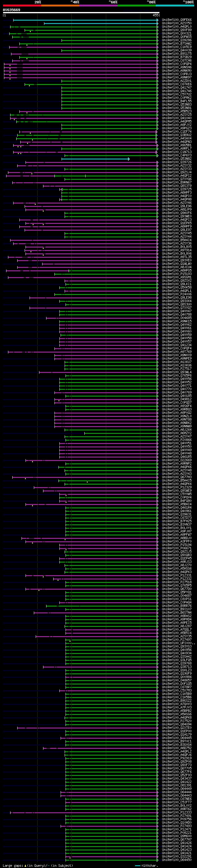This screenshot has height=868, width=197.
Task: Open entry UniRef100_P12329
Action: (177, 487)
